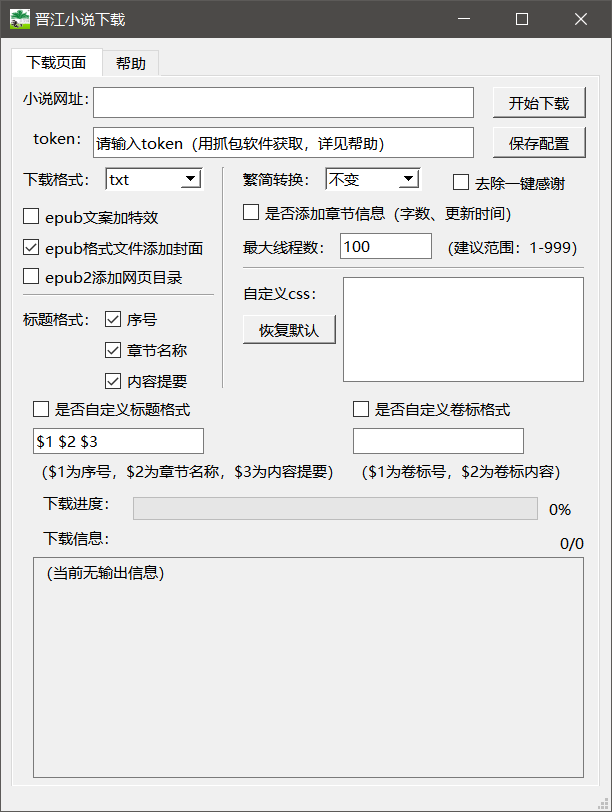Close the 晋江小说下载 window
This screenshot has height=812, width=612.
tap(581, 19)
